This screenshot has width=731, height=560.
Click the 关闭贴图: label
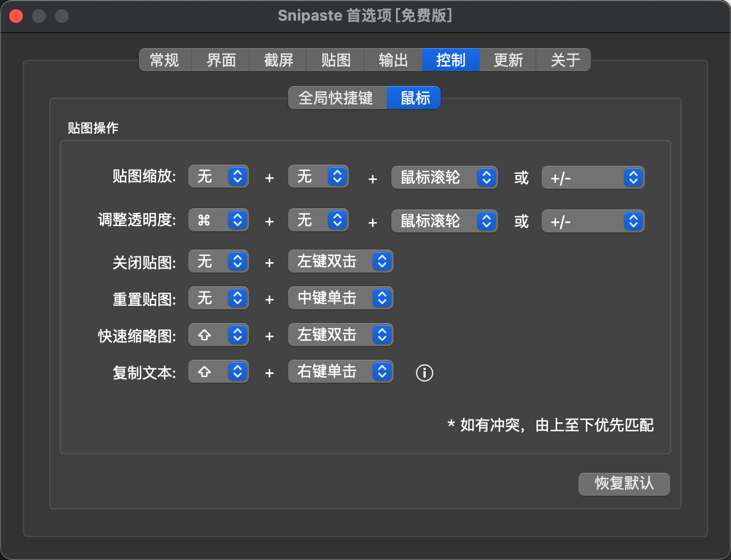tap(144, 263)
